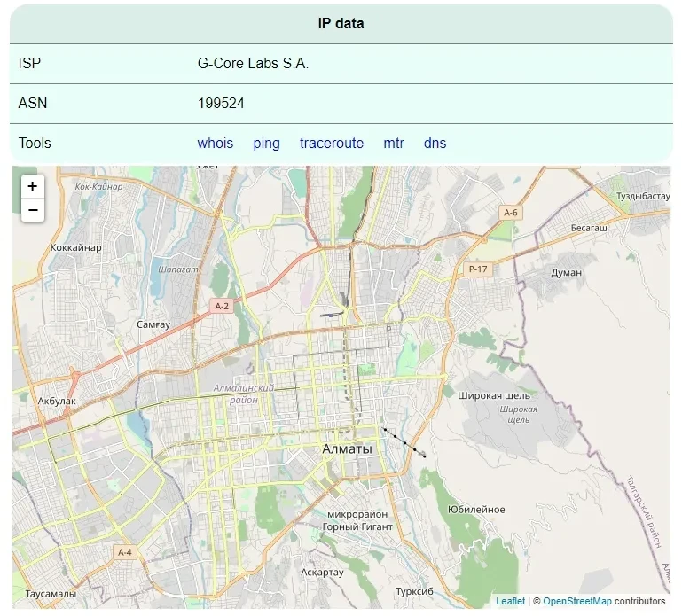Open the OpenStreetMap contributors link
The image size is (682, 616).
coord(577,602)
